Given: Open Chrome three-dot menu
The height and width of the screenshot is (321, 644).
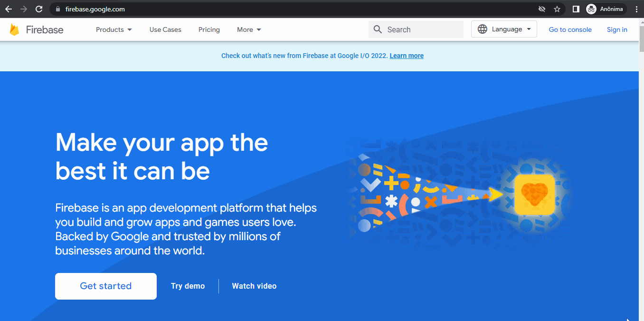Looking at the screenshot, I should [636, 9].
